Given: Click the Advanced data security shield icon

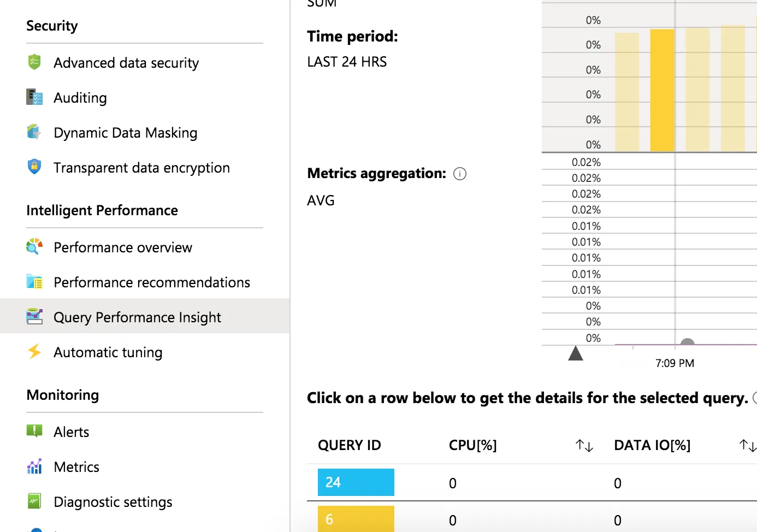Looking at the screenshot, I should [34, 62].
